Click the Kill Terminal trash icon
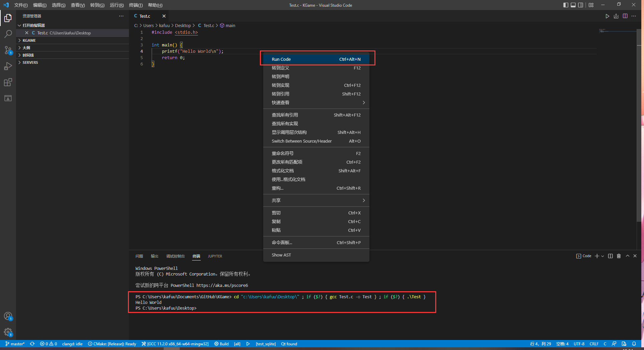This screenshot has width=644, height=350. click(619, 256)
